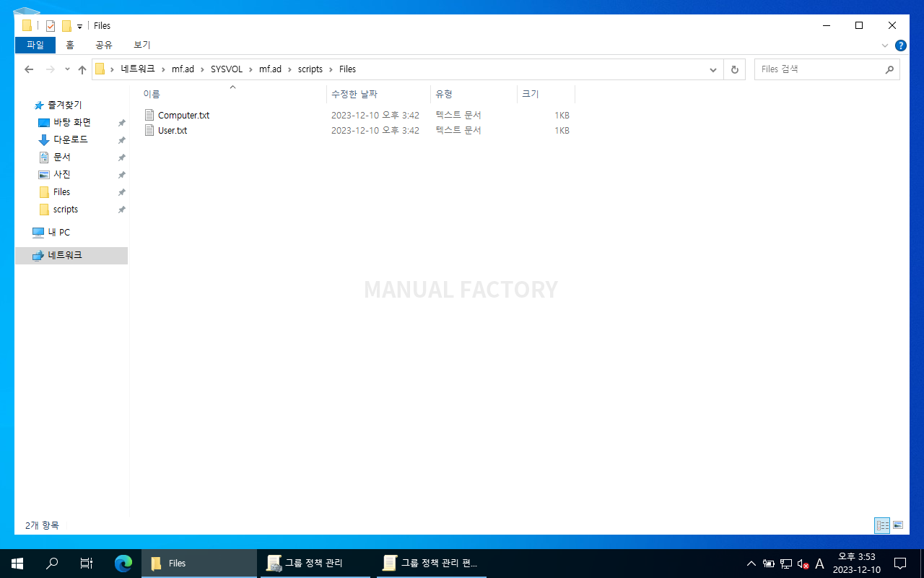The height and width of the screenshot is (578, 924).
Task: Expand the breadcrumb arrow after scripts
Action: point(331,69)
